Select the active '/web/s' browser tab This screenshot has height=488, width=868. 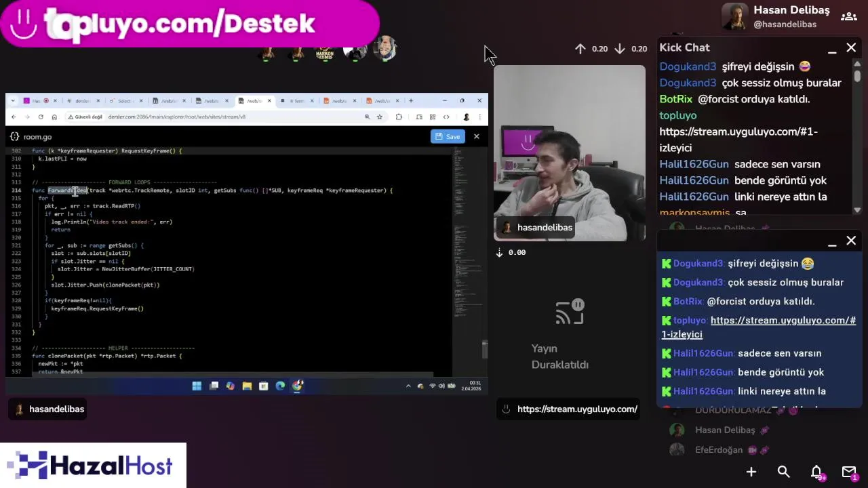click(254, 101)
